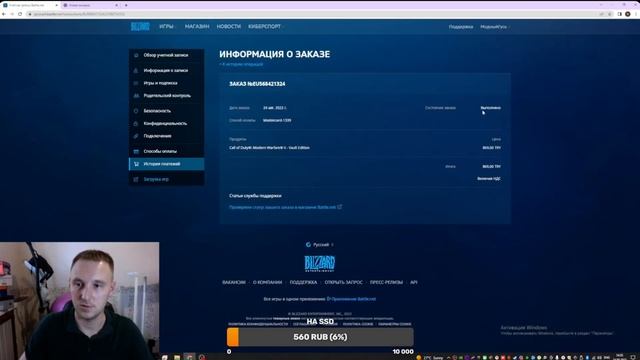640x360 pixels.
Task: Click the browser reload button
Action: [20, 14]
